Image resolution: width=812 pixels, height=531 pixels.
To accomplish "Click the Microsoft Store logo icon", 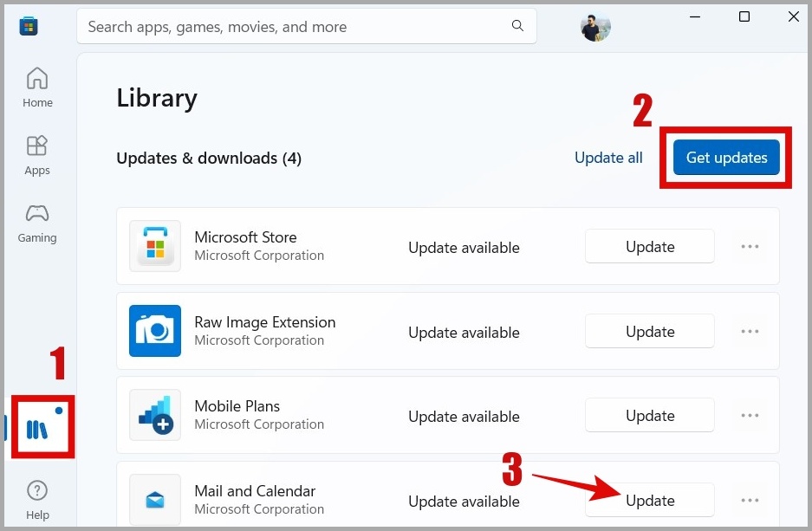I will pos(29,26).
